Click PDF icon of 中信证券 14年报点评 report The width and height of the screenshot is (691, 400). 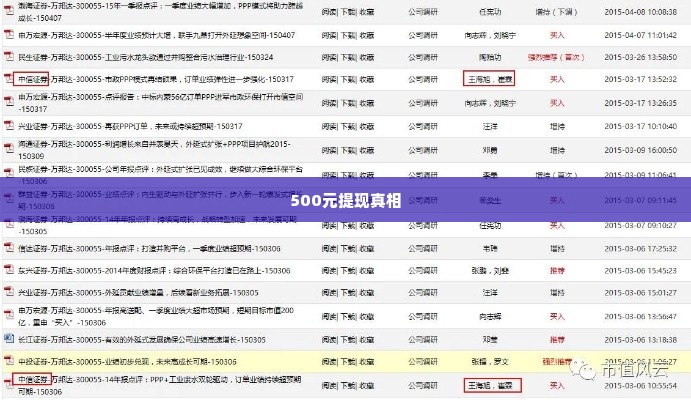(9, 383)
